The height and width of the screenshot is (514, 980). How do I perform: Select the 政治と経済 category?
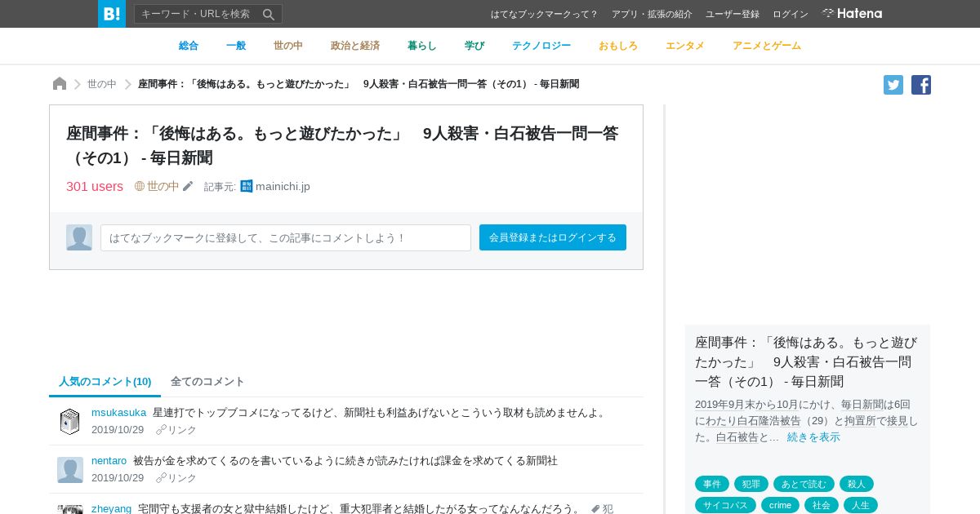(x=355, y=46)
